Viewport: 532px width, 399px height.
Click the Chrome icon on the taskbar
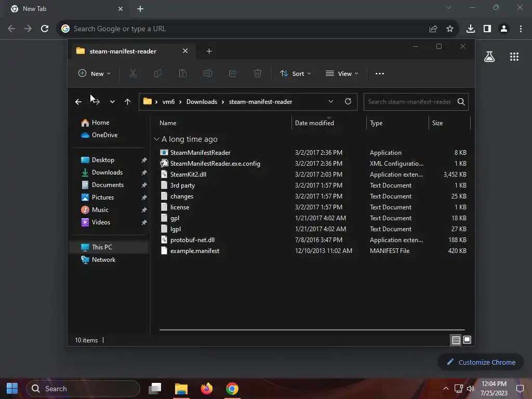(232, 389)
